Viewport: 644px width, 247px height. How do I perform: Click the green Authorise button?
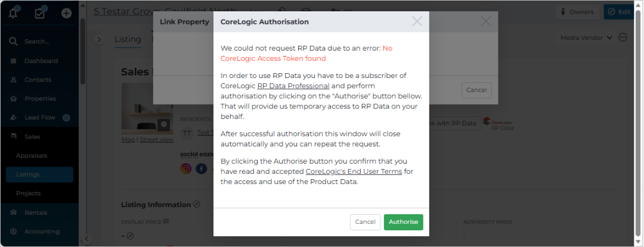[403, 222]
